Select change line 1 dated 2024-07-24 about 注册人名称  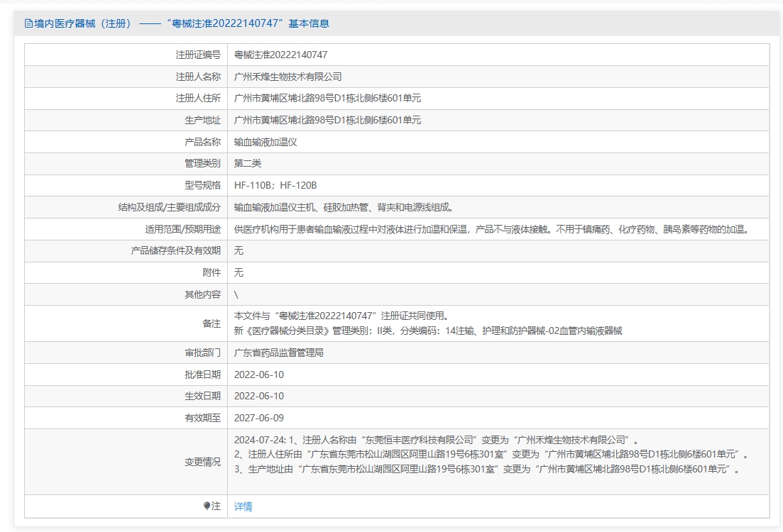(437, 440)
